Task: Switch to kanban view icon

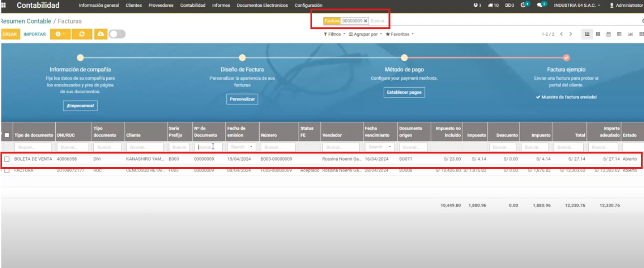Action: point(598,34)
